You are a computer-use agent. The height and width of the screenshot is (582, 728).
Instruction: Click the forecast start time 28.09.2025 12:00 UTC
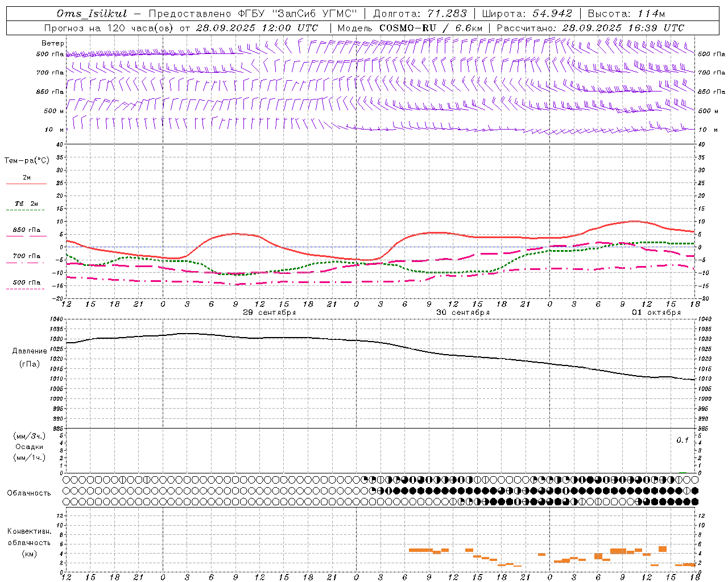(257, 28)
